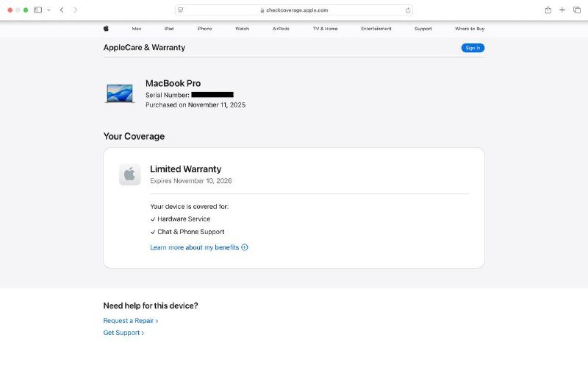
Task: Click the Share icon in Safari toolbar
Action: click(x=548, y=10)
